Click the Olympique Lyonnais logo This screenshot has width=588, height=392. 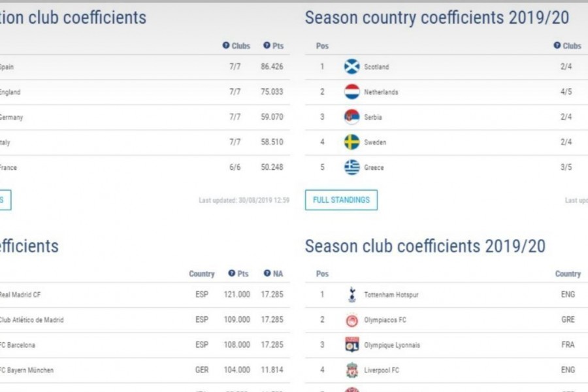[x=351, y=345]
